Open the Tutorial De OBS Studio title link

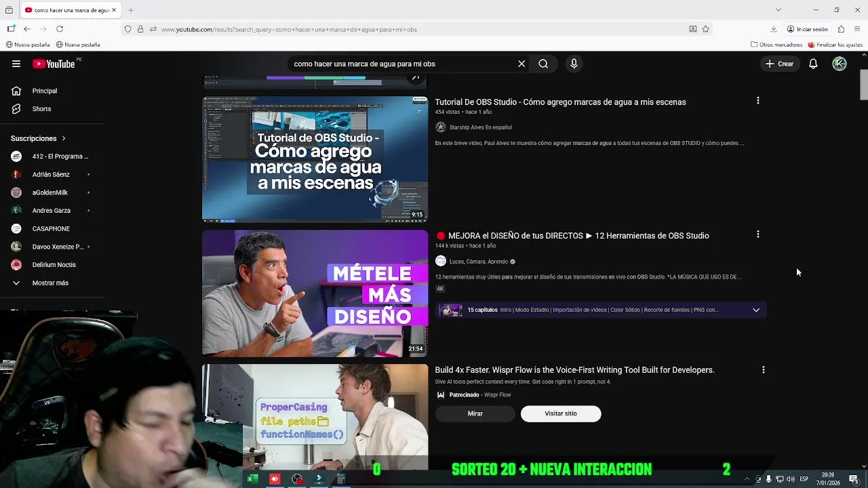click(x=560, y=102)
